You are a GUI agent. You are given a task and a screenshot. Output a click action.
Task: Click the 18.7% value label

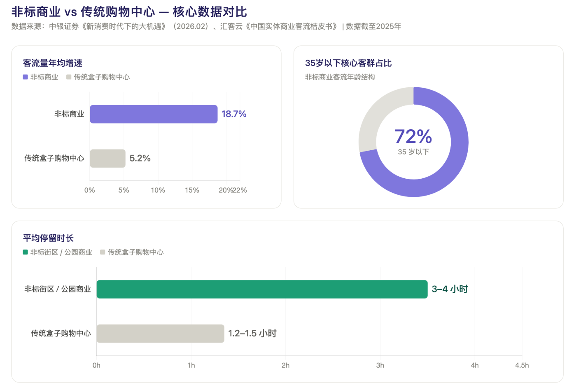click(234, 114)
